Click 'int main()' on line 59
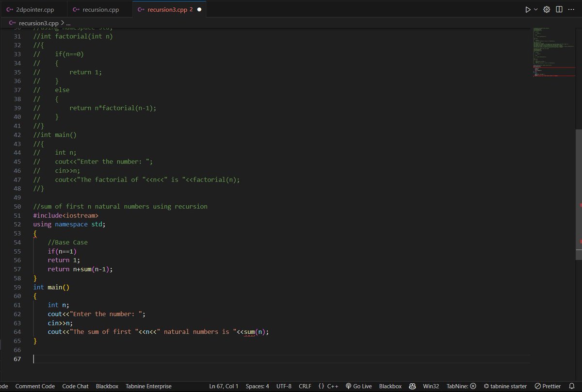Viewport: 582px width, 392px height. coord(51,287)
